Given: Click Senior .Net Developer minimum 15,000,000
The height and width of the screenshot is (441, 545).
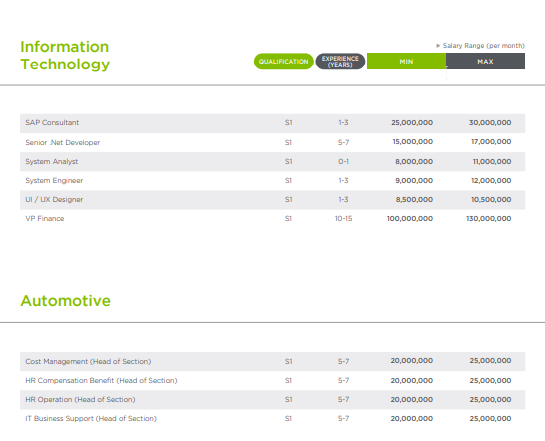Looking at the screenshot, I should [413, 142].
